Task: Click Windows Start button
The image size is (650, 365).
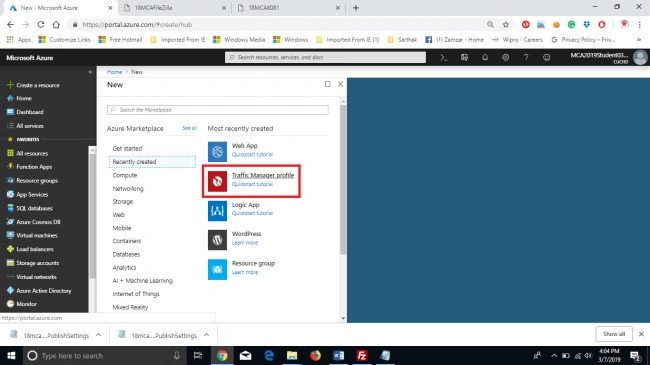Action: 11,355
